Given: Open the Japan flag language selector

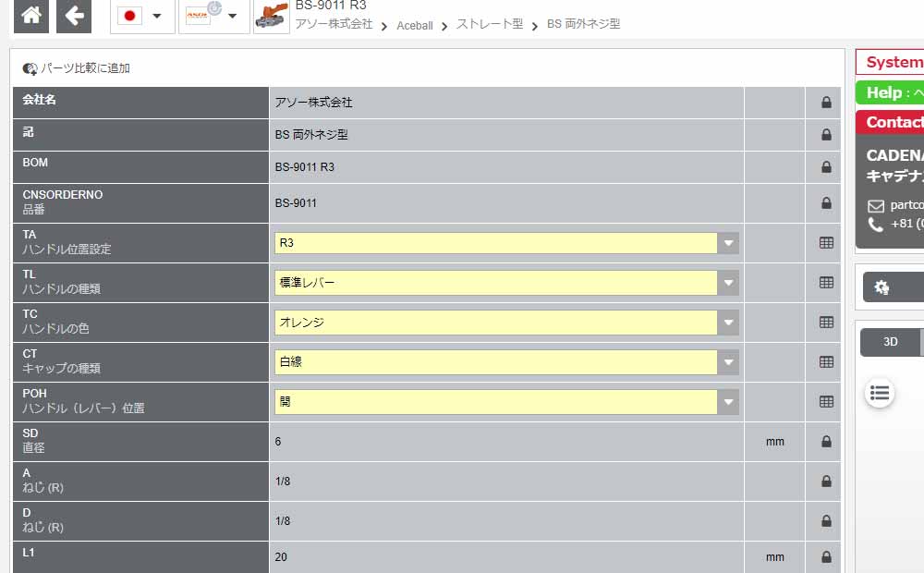Looking at the screenshot, I should coord(142,16).
